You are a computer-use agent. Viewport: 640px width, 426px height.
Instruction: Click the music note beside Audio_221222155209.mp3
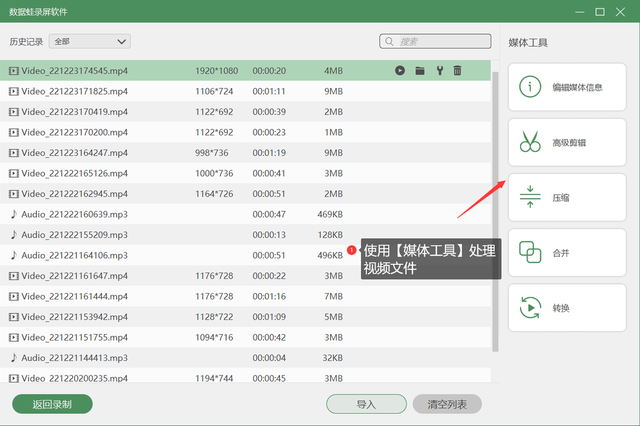(14, 234)
